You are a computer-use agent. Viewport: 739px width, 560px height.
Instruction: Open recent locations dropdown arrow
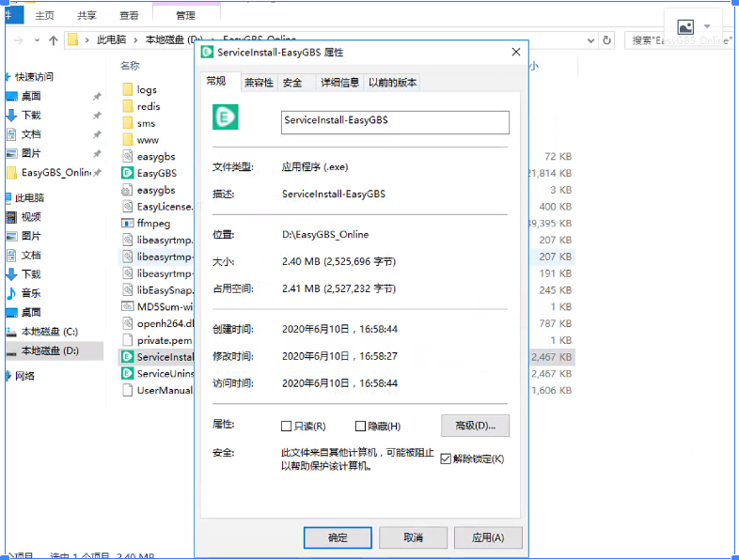(37, 40)
